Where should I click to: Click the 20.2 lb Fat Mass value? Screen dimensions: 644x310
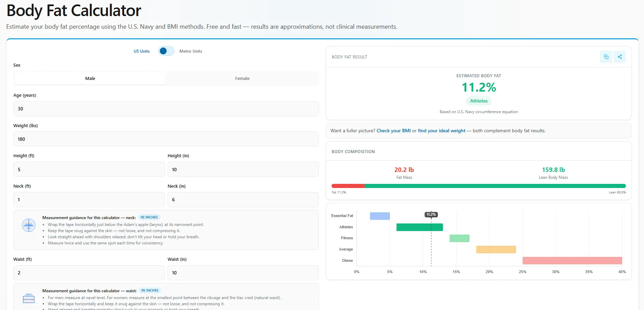(x=404, y=170)
